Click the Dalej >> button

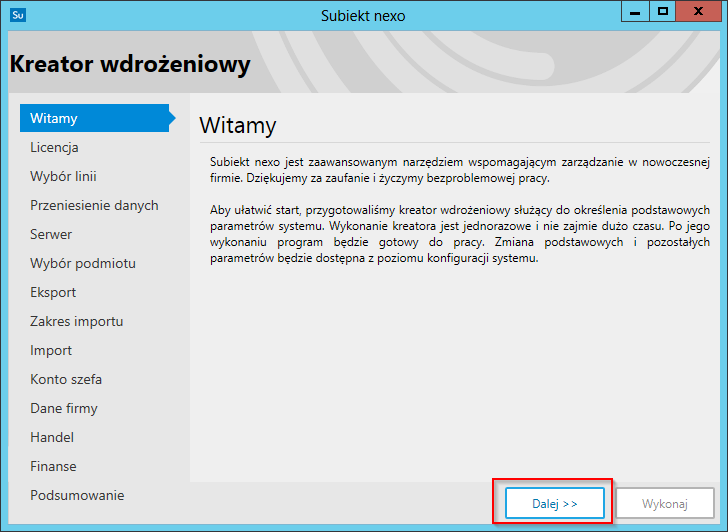pyautogui.click(x=555, y=503)
